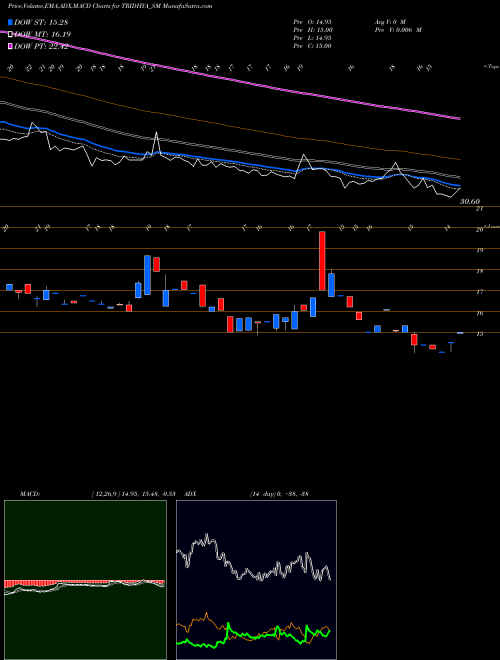
Task: Click the 19 price axis label
Action: pyautogui.click(x=479, y=250)
